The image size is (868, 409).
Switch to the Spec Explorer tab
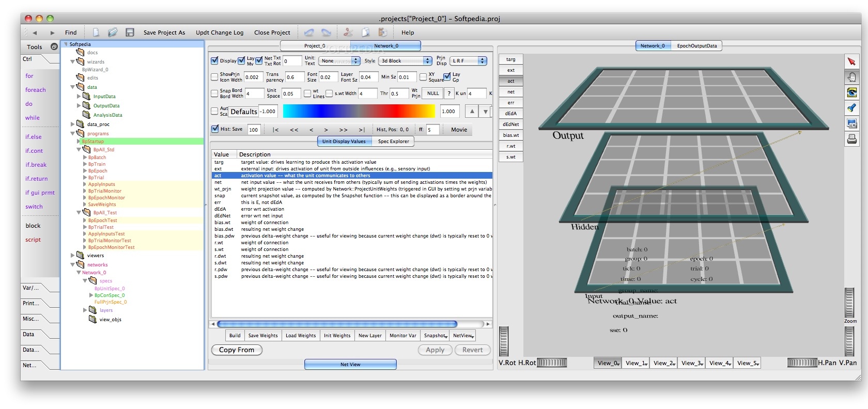click(x=393, y=141)
